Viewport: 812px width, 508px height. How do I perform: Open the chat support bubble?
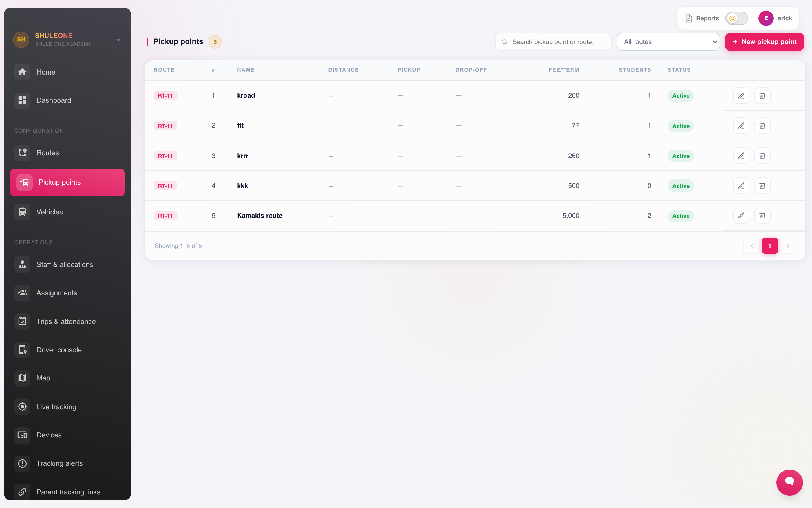[x=789, y=482]
